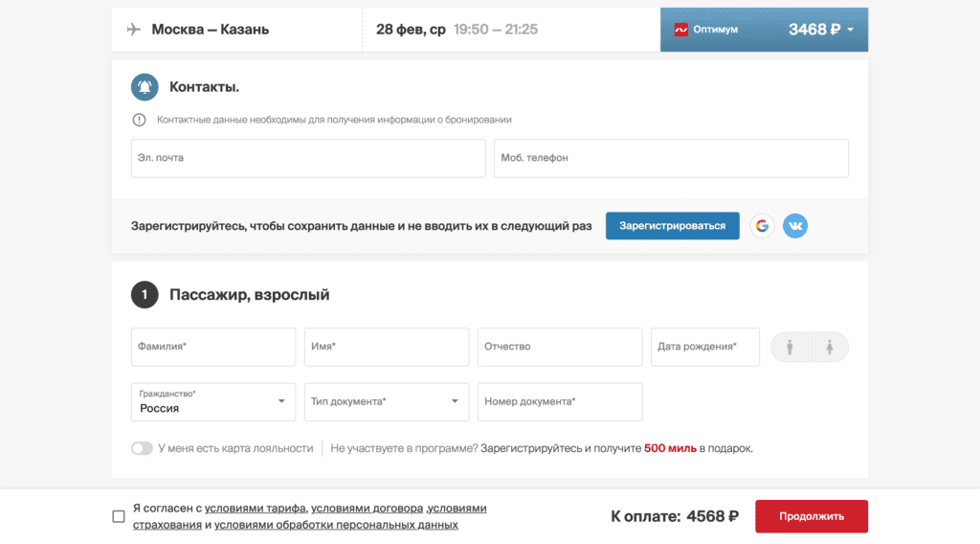980x544 pixels.
Task: Focus the Отчество input field
Action: coord(559,347)
